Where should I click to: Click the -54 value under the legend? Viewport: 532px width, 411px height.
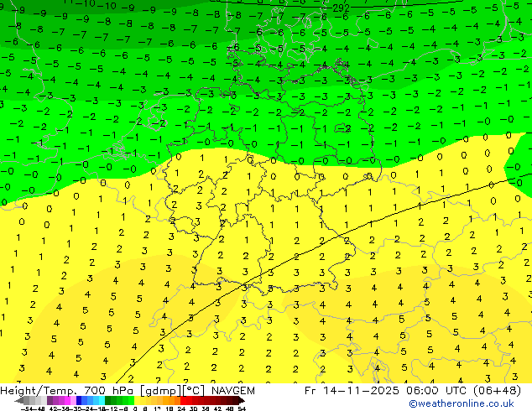(x=27, y=408)
